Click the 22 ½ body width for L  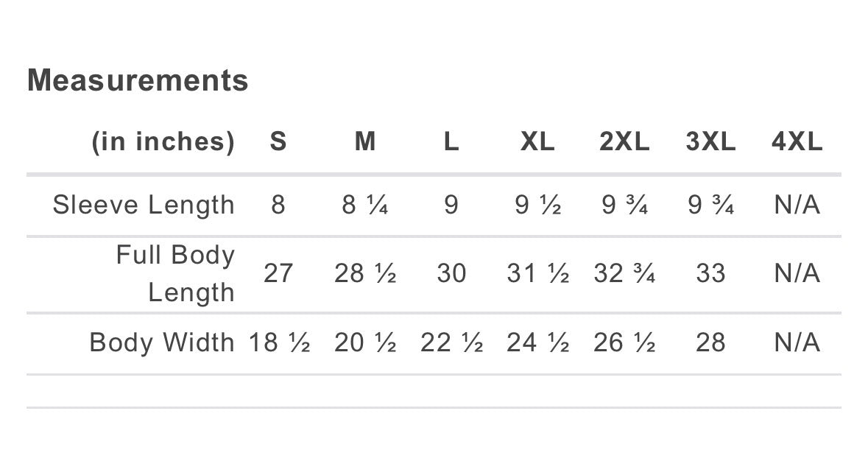coord(451,342)
